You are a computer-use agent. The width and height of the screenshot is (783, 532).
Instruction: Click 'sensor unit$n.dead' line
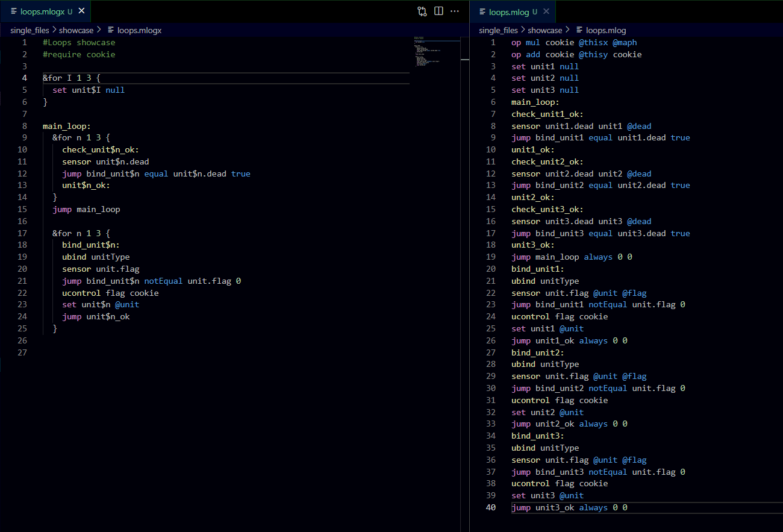[105, 161]
